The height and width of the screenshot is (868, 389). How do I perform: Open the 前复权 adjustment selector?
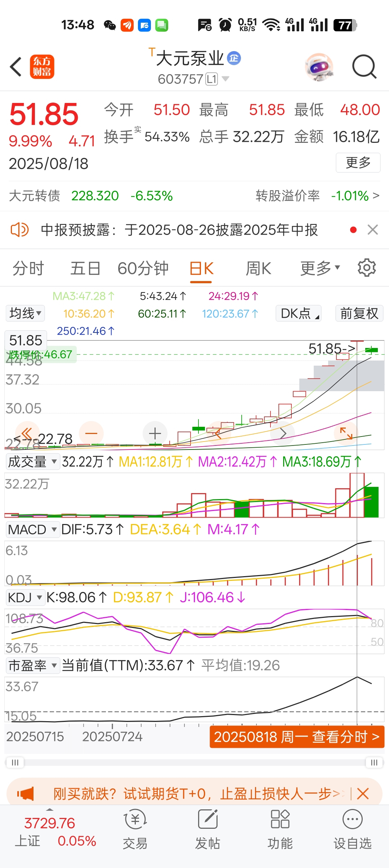coord(359,313)
